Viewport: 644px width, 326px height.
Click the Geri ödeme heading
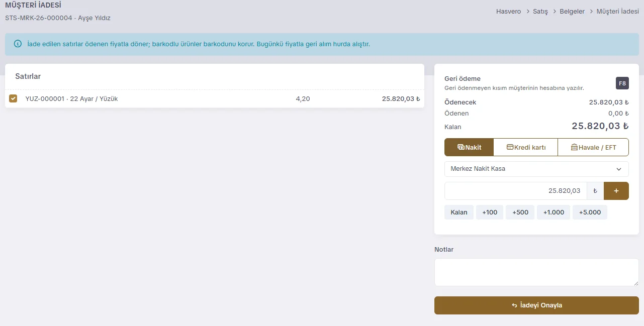click(463, 78)
